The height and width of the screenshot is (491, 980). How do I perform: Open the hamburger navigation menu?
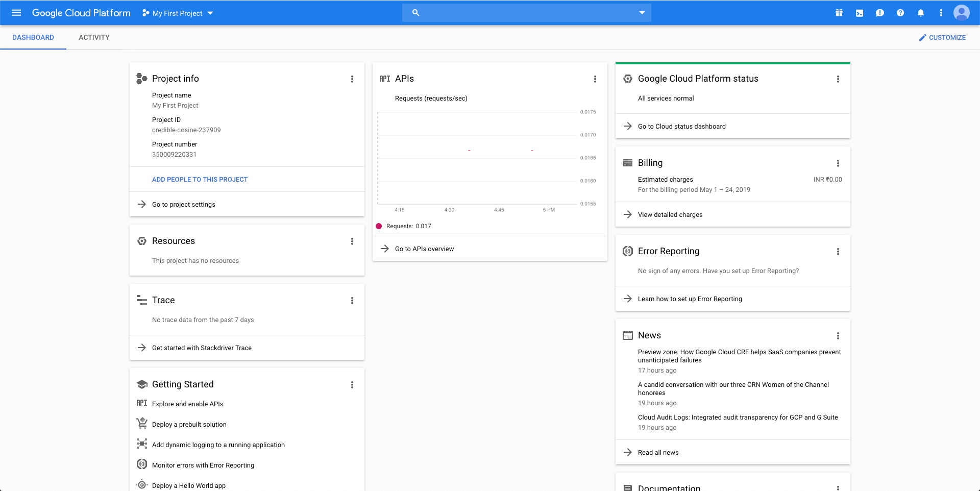tap(16, 13)
